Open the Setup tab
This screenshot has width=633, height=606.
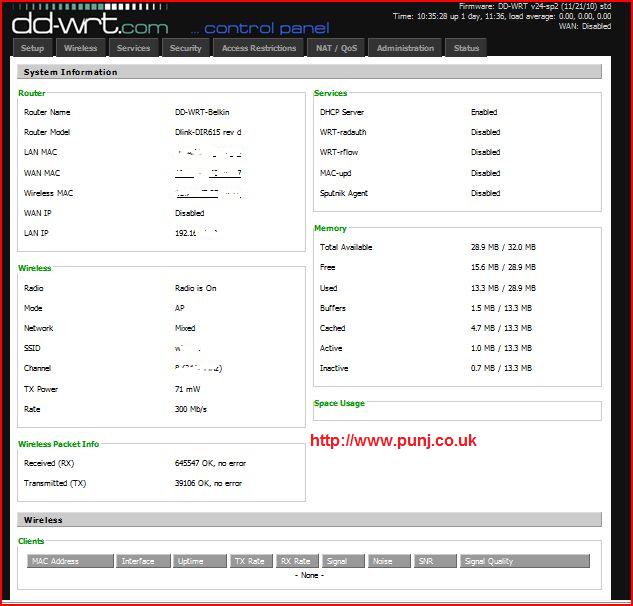coord(32,48)
